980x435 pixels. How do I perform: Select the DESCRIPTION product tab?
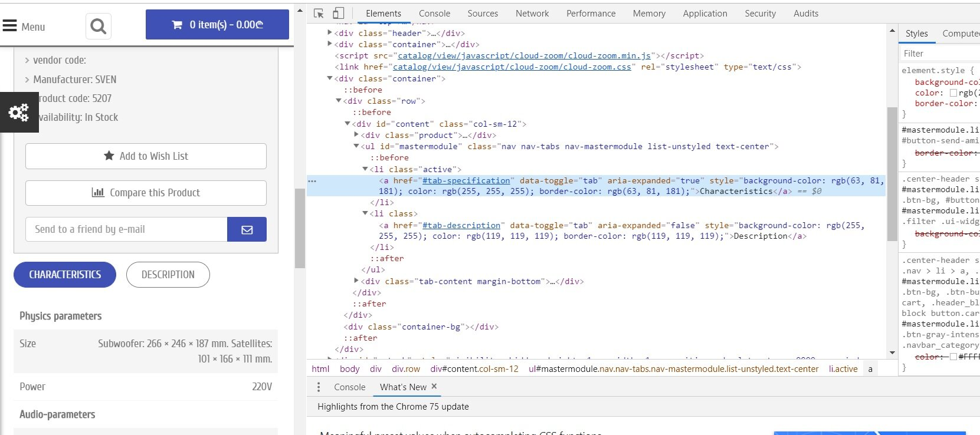pos(168,275)
